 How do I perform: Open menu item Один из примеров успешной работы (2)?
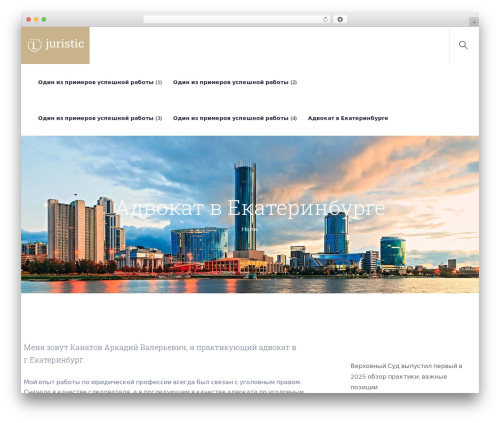point(235,82)
